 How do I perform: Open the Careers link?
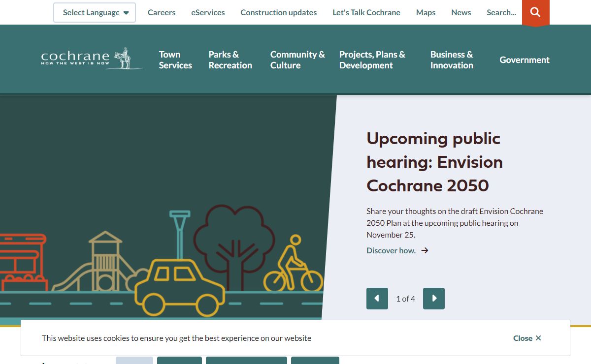point(162,13)
